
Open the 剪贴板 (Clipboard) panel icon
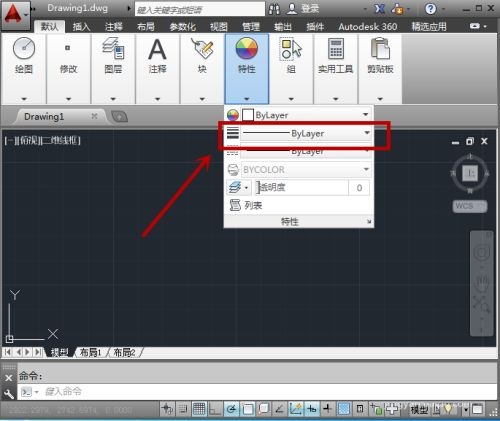coord(380,49)
